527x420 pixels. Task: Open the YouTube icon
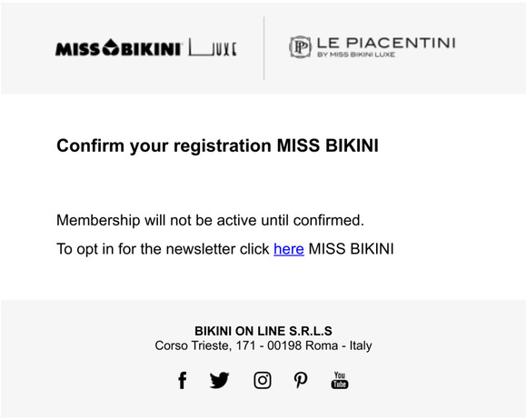click(x=340, y=380)
